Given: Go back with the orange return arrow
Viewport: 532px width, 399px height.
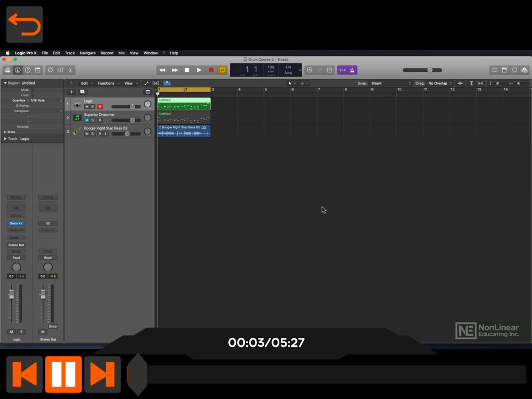Looking at the screenshot, I should coord(24,24).
